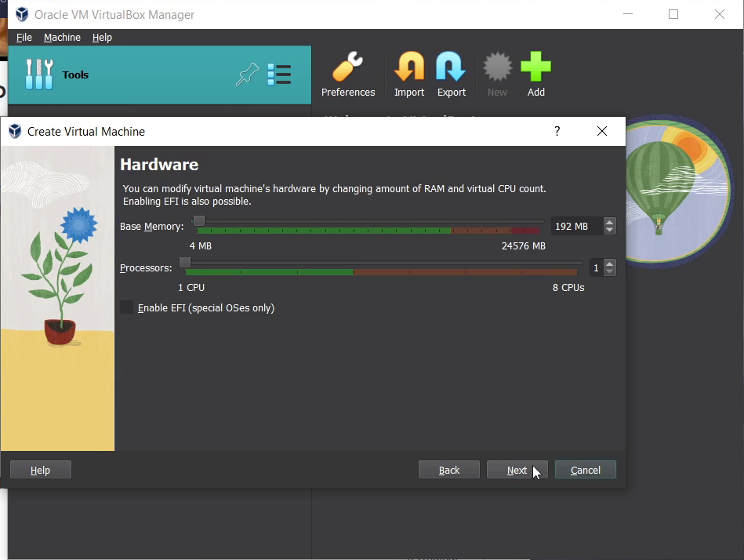
Task: Open the File menu
Action: (24, 37)
